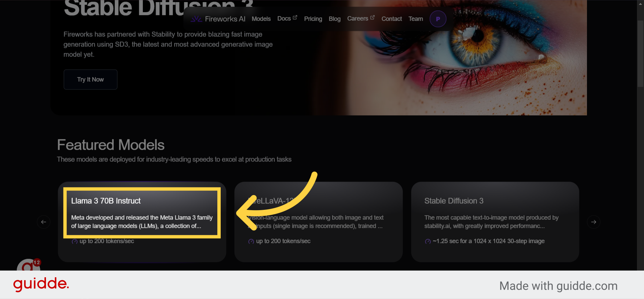
Task: Click the guidde extension badge showing 12
Action: point(37,262)
